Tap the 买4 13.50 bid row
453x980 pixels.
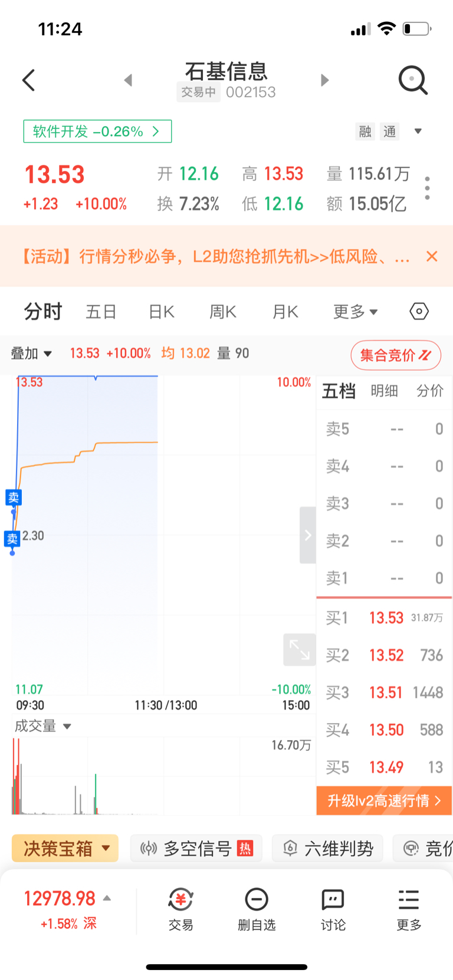pyautogui.click(x=384, y=730)
